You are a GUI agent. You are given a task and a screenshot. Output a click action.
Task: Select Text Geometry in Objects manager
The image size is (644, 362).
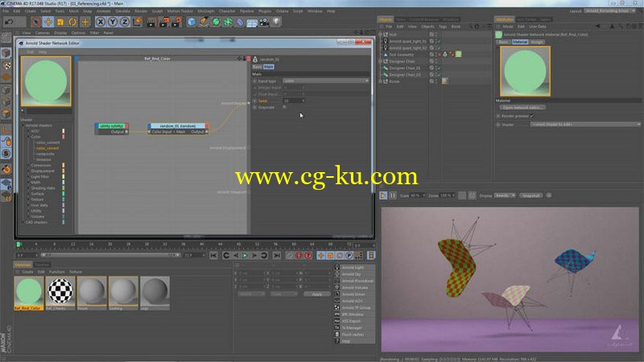(x=401, y=55)
